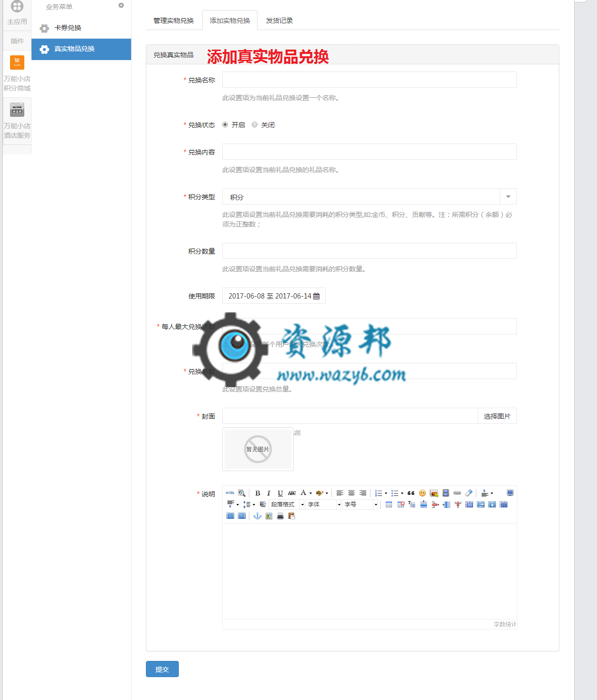Expand unordered list style dropdown
597x700 pixels.
(402, 493)
